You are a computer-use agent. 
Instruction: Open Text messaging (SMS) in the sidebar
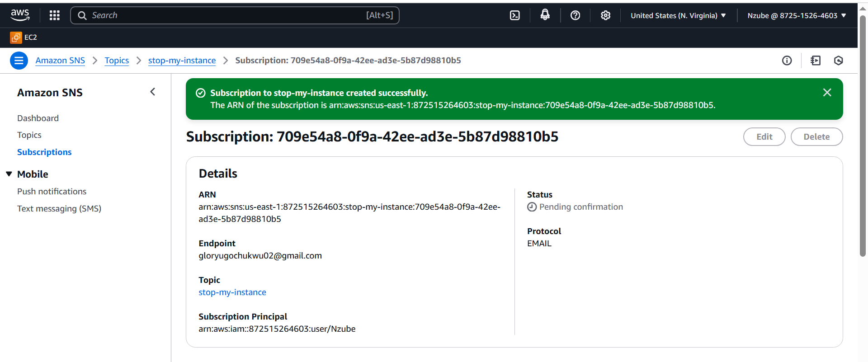tap(59, 209)
